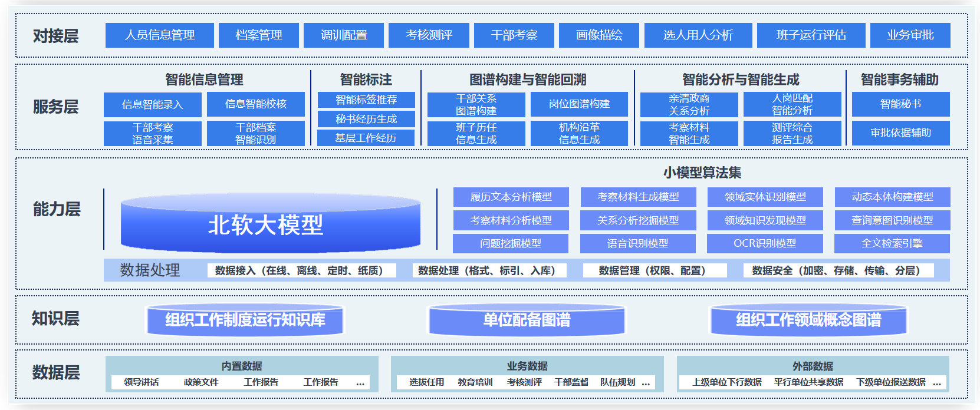Click the 考察材料分析模型 box
Image resolution: width=980 pixels, height=410 pixels.
pos(511,220)
